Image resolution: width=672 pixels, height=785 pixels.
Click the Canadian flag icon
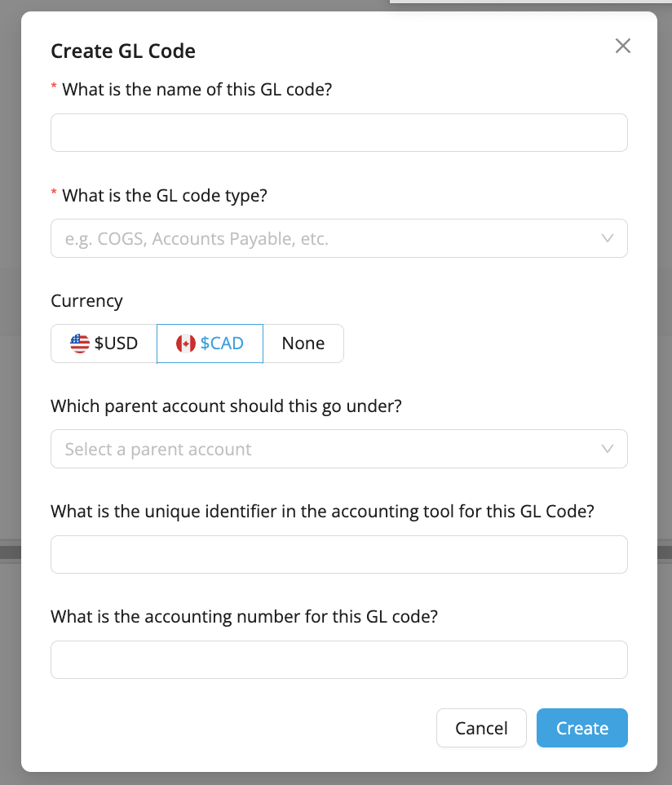(x=186, y=344)
